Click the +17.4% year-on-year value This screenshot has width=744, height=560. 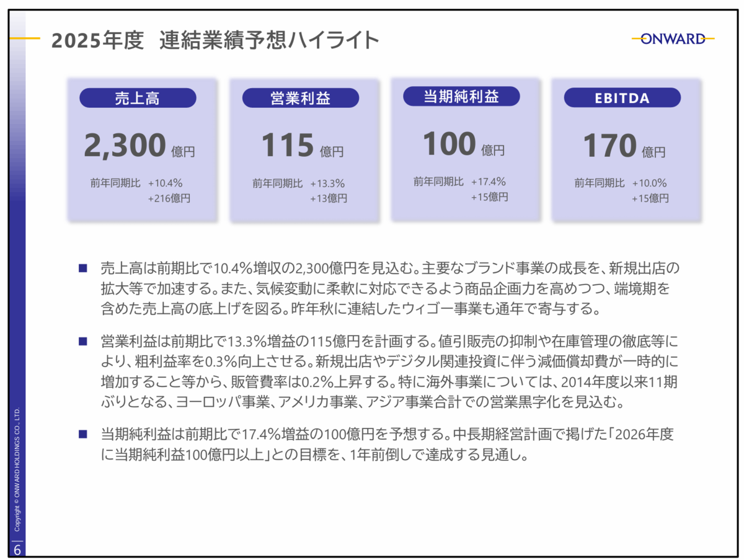pyautogui.click(x=489, y=182)
